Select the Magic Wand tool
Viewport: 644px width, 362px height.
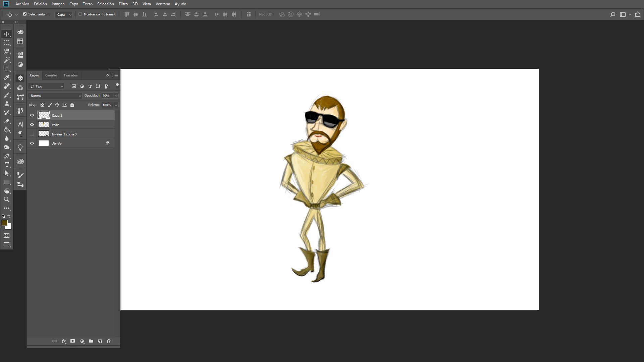tap(7, 60)
